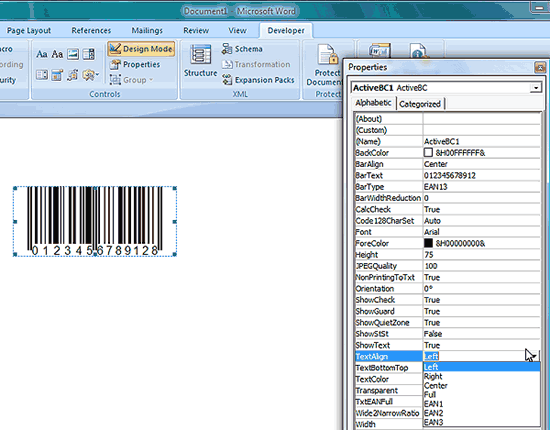The height and width of the screenshot is (430, 550).
Task: Click the ShowCheck True value
Action: 482,300
